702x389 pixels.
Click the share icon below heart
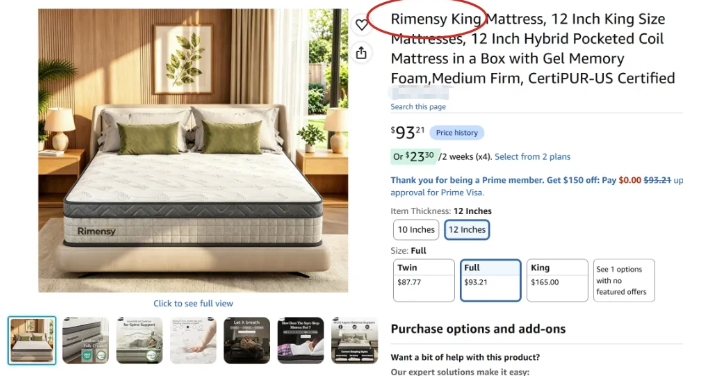[361, 53]
